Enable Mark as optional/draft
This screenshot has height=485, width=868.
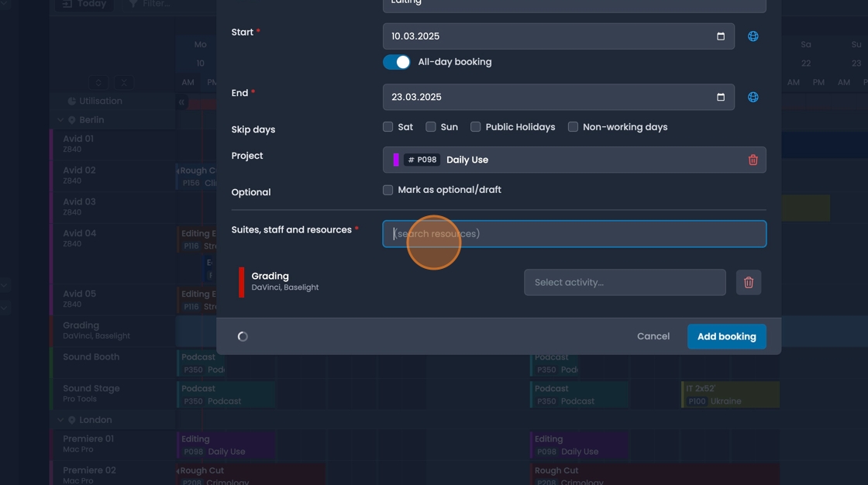pos(387,189)
